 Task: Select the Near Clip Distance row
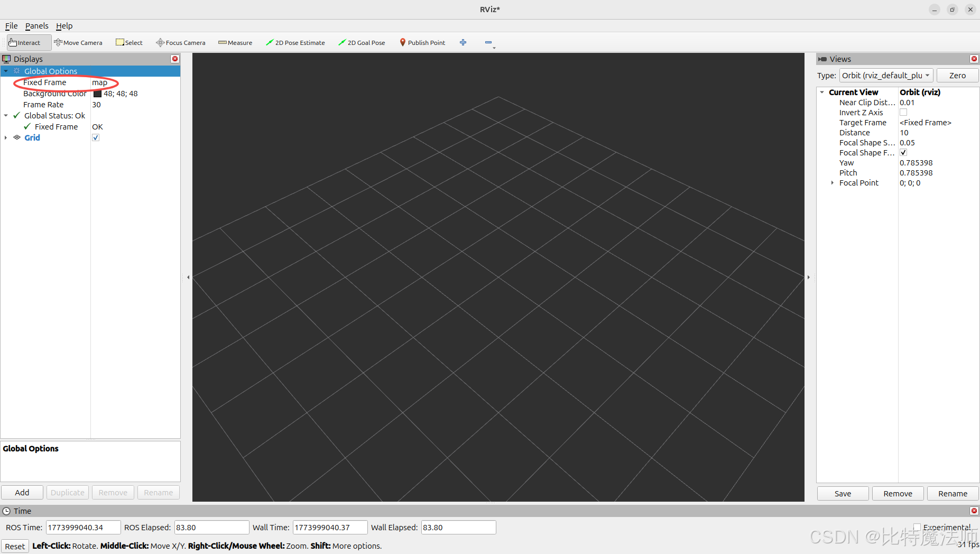pos(898,103)
